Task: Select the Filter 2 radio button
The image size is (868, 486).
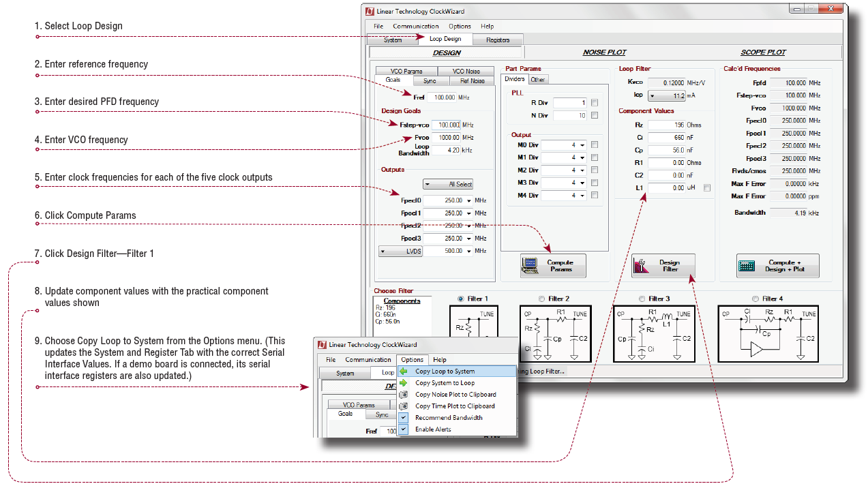Action: click(x=541, y=299)
